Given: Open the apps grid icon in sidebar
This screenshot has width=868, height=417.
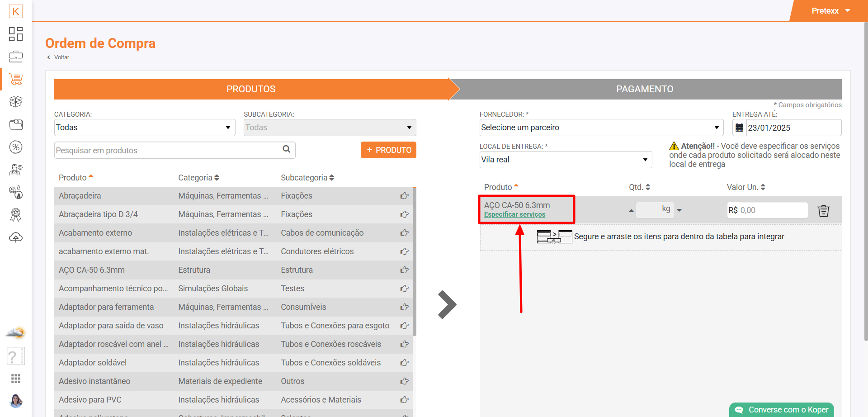Looking at the screenshot, I should (x=16, y=379).
